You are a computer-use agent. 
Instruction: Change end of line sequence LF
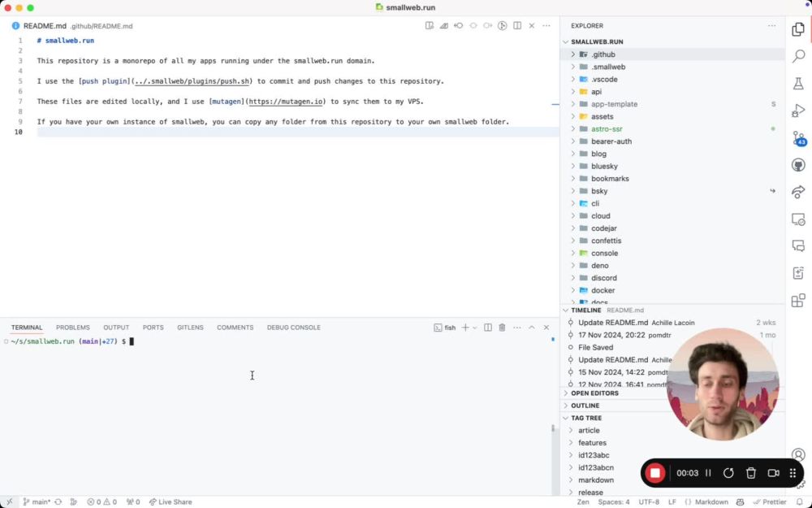(x=672, y=502)
